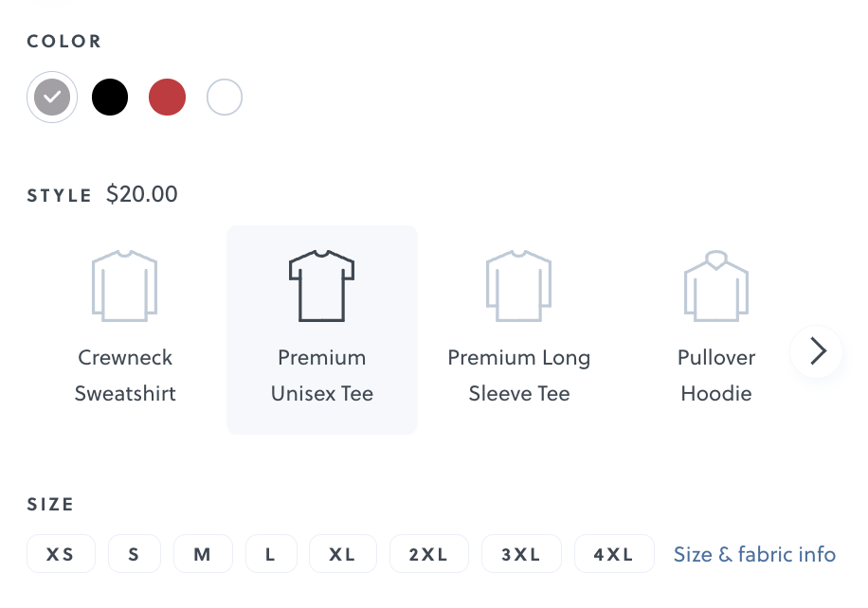Choose size 3XL

[x=521, y=554]
